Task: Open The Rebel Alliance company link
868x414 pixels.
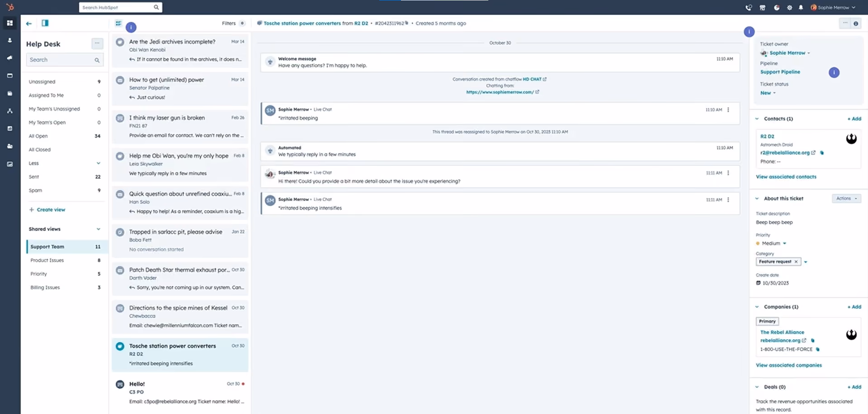Action: click(x=782, y=333)
